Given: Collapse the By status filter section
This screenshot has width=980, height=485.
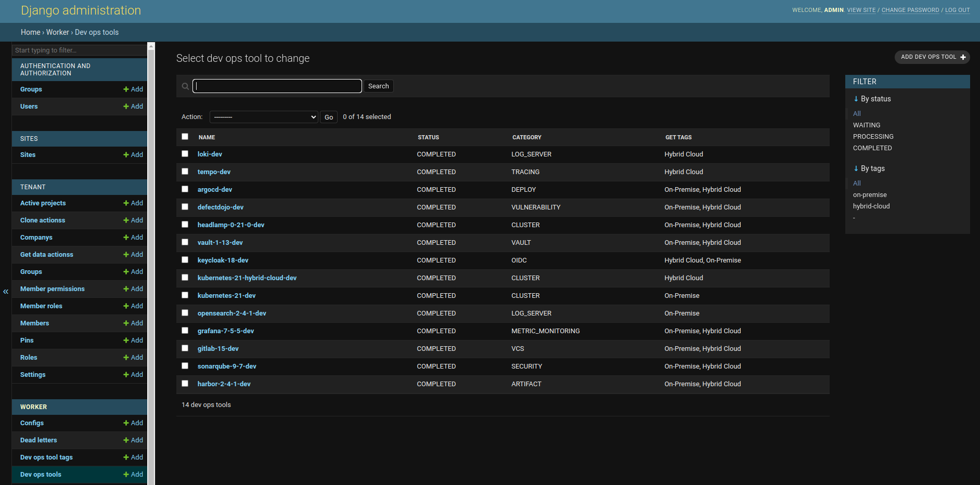Looking at the screenshot, I should [x=872, y=99].
